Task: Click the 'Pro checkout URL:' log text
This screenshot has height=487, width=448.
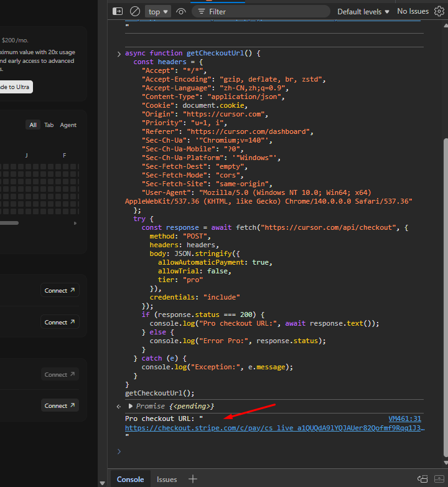Action: pyautogui.click(x=161, y=418)
